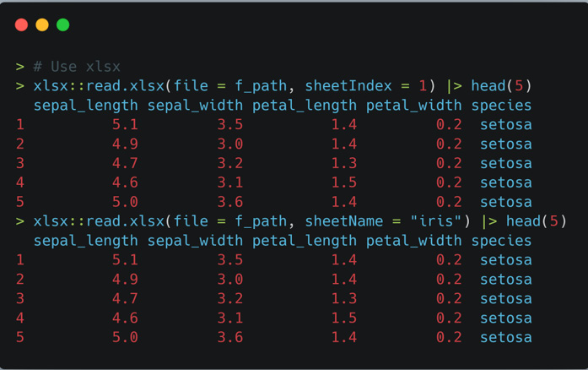588x370 pixels.
Task: Click the sheetIndex argument in first command
Action: pyautogui.click(x=348, y=86)
